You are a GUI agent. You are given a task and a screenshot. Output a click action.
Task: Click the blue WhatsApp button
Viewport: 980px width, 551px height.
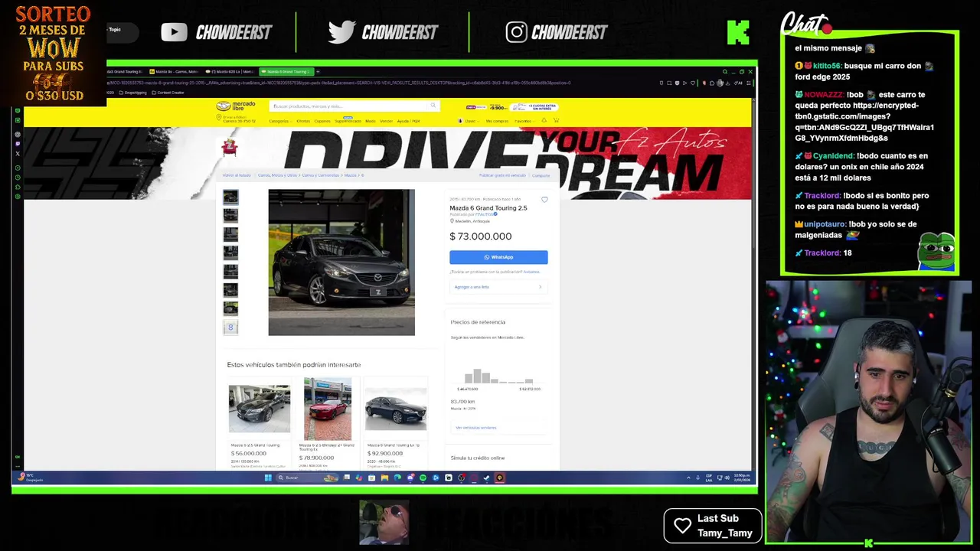pyautogui.click(x=498, y=257)
